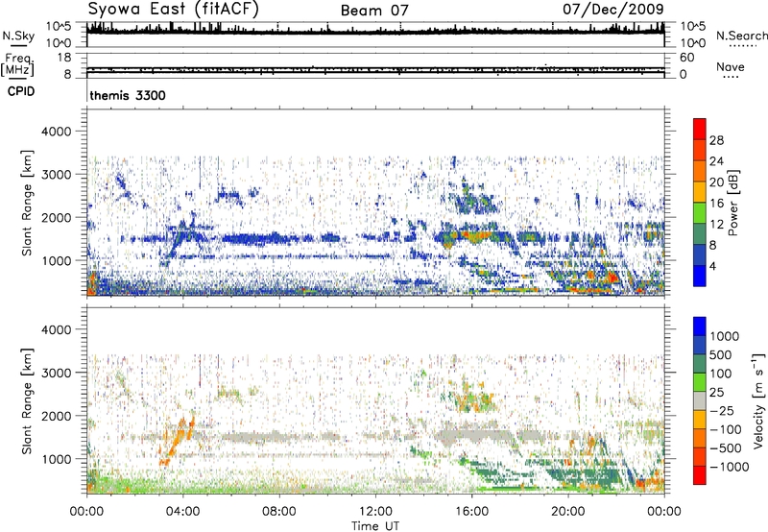
Task: Click the date '07/Dec/2009'
Action: pos(612,9)
